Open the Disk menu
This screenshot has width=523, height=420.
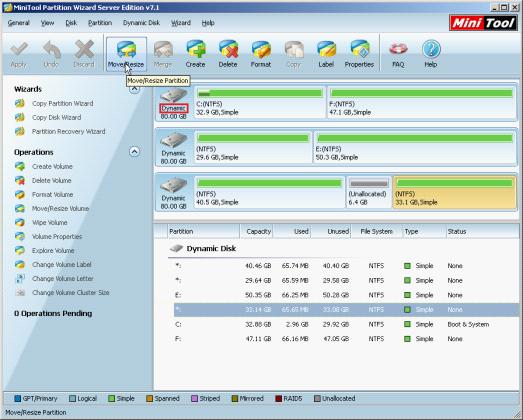point(71,23)
